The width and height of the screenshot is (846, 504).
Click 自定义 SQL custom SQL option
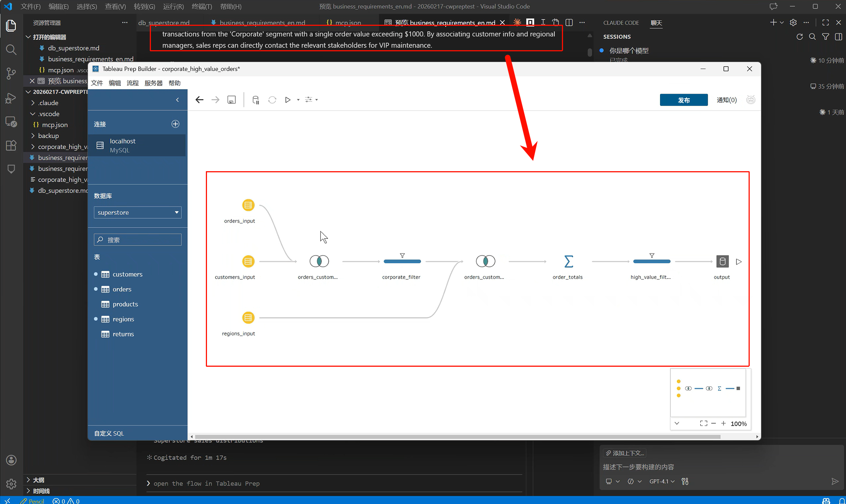click(109, 433)
